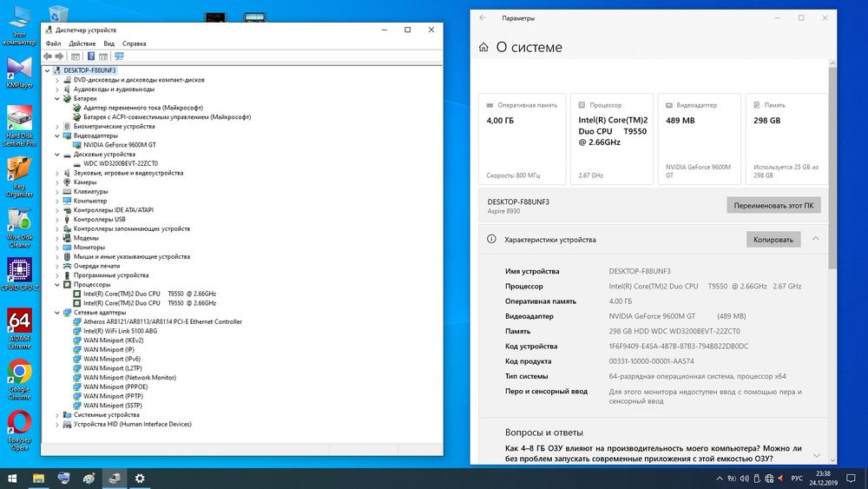Open the Файл menu

coord(53,43)
